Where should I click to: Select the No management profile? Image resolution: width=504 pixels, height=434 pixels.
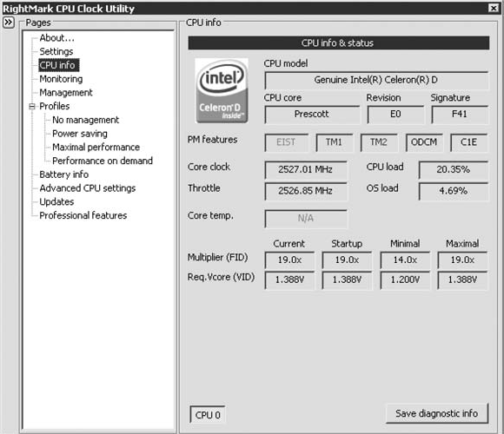tap(85, 120)
